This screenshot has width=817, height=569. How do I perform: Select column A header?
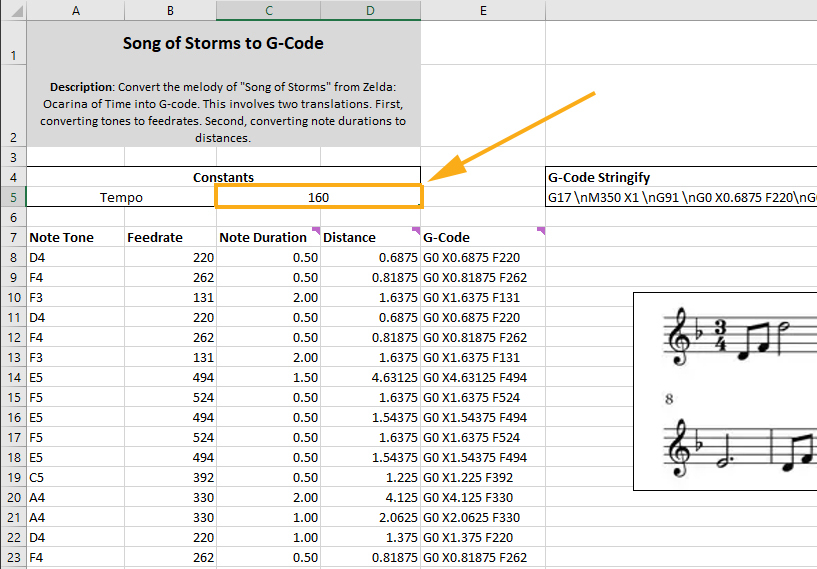click(x=76, y=10)
